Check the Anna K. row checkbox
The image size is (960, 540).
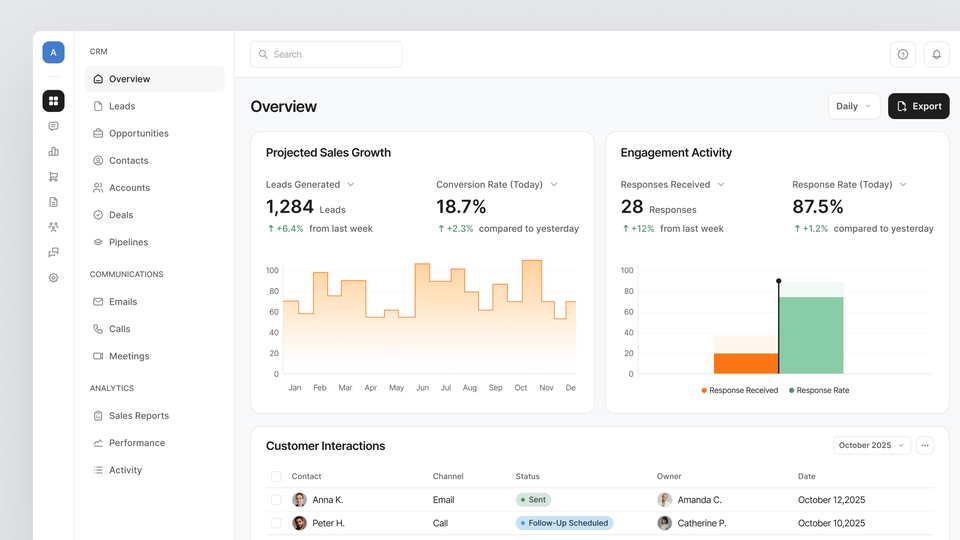276,500
